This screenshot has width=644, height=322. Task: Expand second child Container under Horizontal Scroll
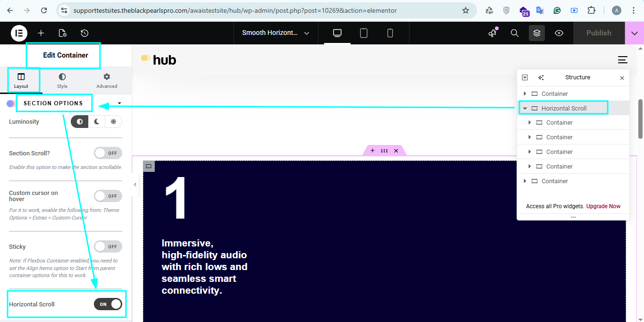tap(529, 137)
